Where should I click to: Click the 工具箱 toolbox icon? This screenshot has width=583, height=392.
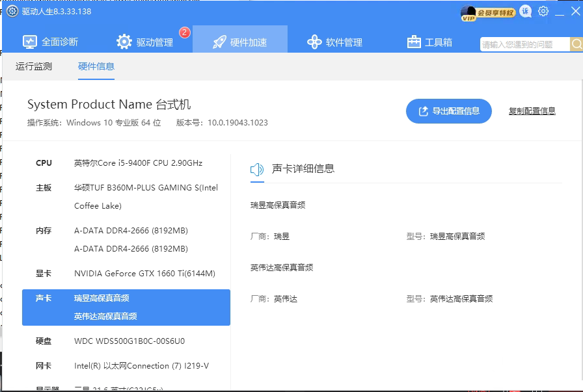click(x=414, y=41)
